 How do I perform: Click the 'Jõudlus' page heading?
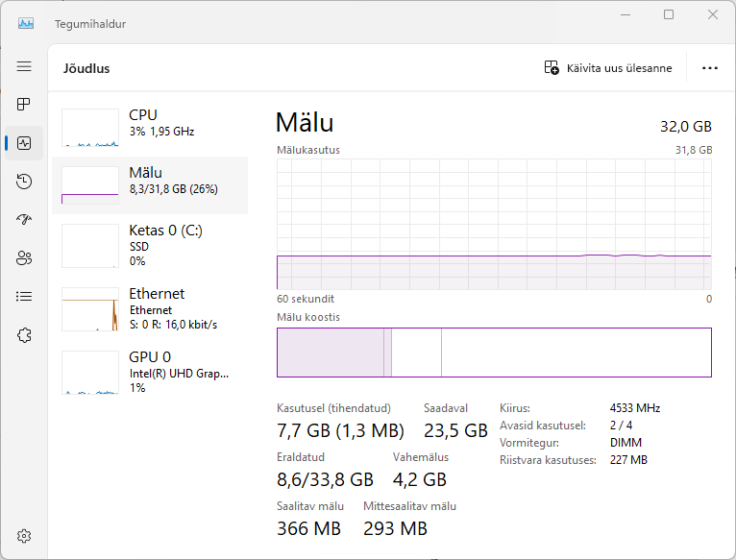point(86,68)
